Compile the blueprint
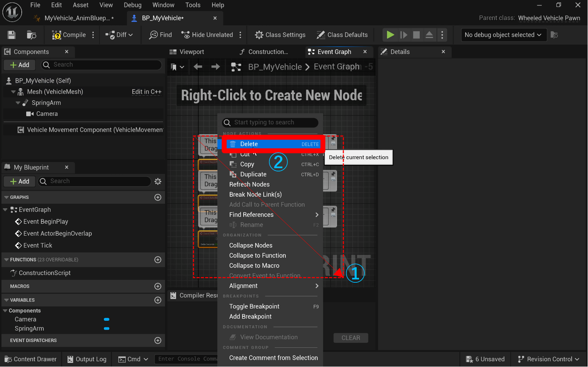 click(69, 35)
